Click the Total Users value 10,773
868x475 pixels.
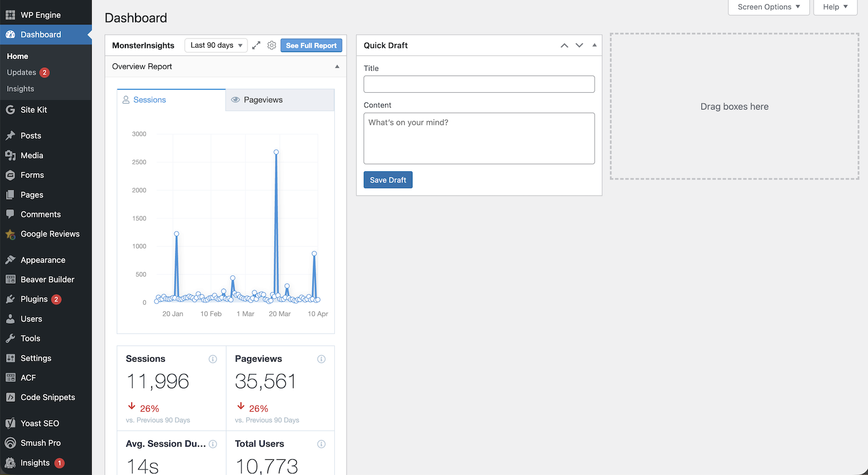pyautogui.click(x=267, y=466)
